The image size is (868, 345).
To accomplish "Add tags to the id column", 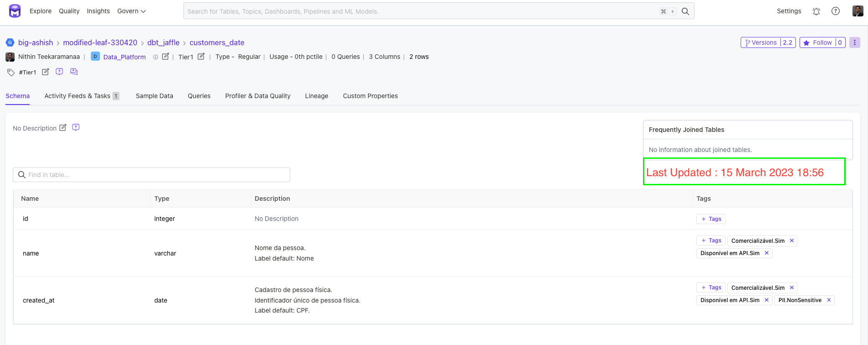I will point(711,219).
